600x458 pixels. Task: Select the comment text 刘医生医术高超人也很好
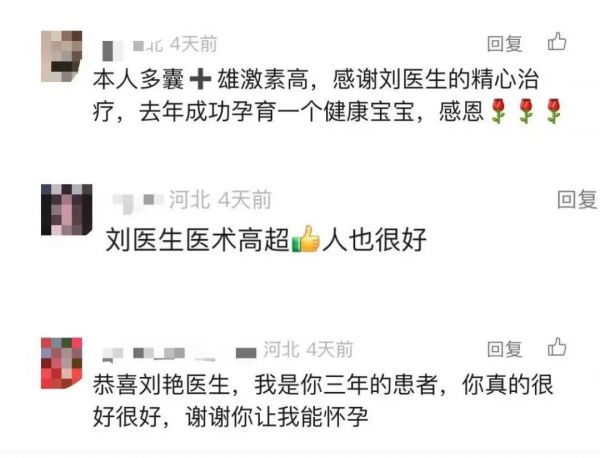coord(266,240)
